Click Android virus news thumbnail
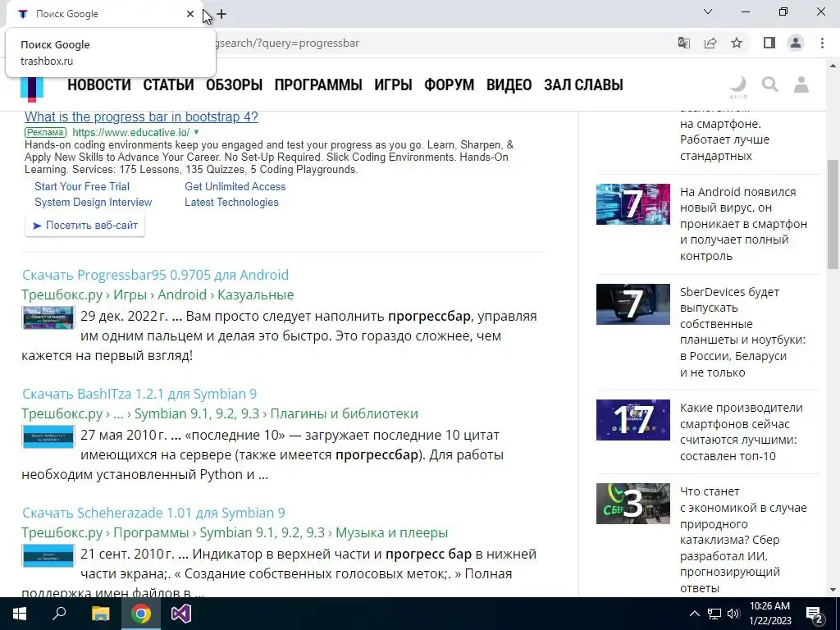Screen dimensions: 840x630 pyautogui.click(x=633, y=204)
